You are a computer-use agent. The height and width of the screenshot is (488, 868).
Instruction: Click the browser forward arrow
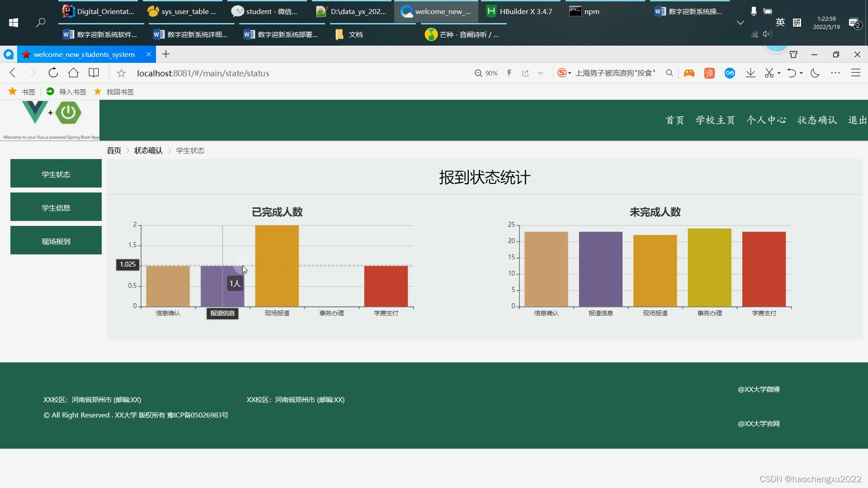33,73
